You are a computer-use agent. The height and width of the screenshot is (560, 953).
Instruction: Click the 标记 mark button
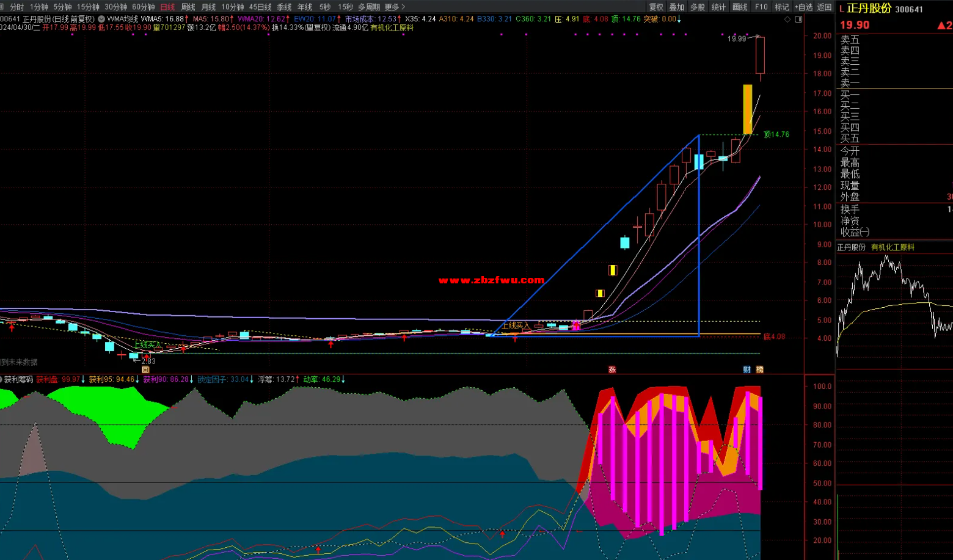(x=782, y=7)
